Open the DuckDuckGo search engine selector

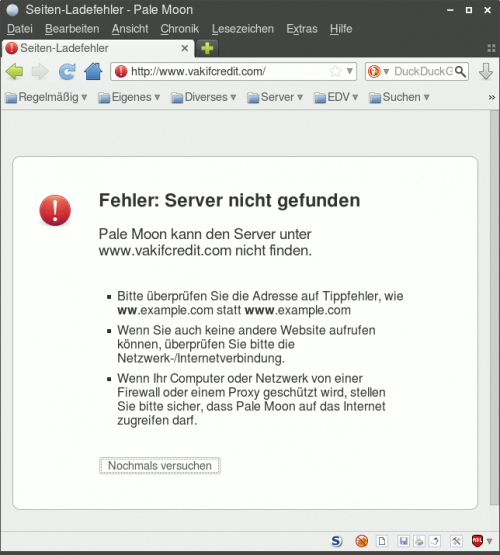[378, 71]
